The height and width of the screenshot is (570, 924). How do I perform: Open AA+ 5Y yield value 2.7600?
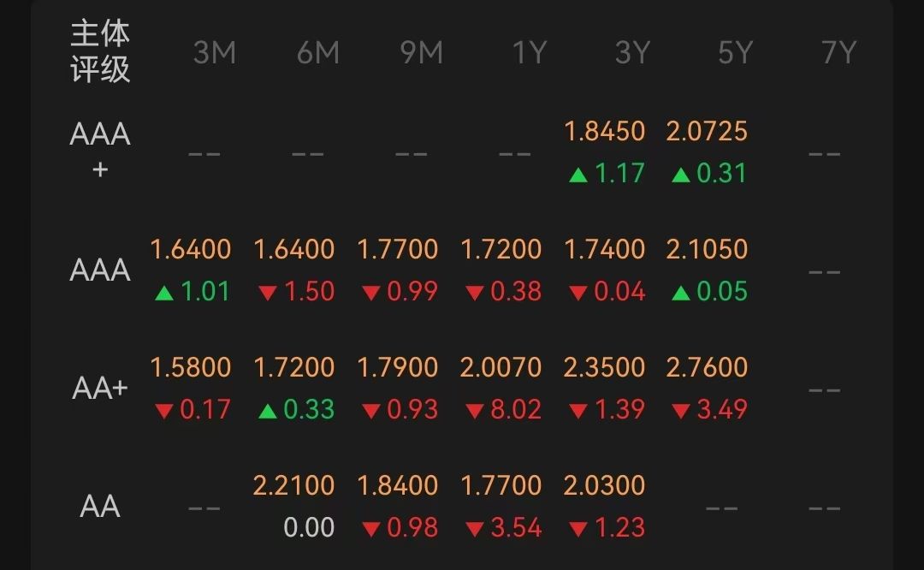pos(708,367)
